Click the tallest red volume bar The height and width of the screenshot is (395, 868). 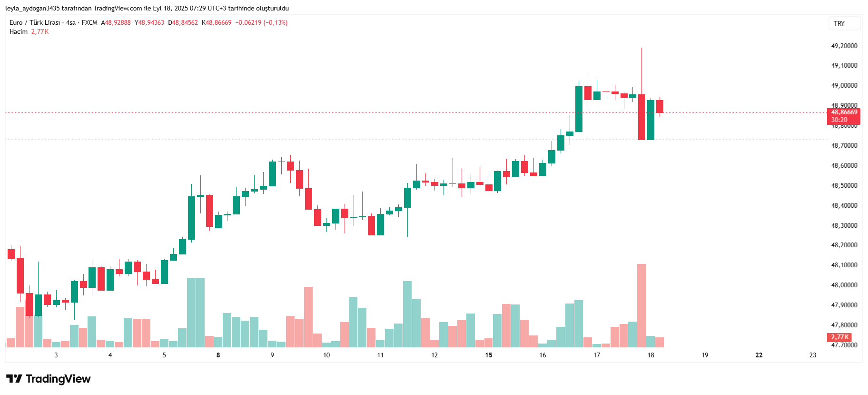click(x=641, y=305)
